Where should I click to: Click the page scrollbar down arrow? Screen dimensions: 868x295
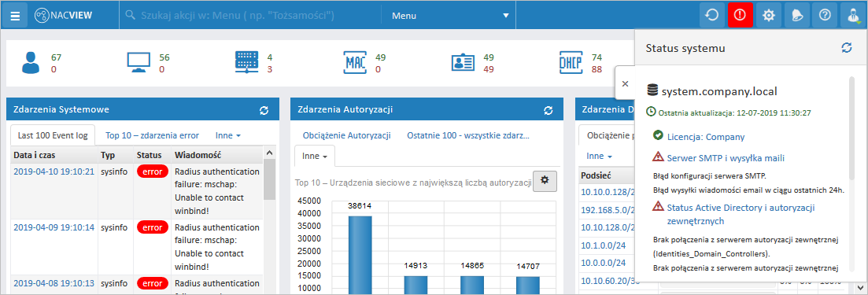click(859, 287)
